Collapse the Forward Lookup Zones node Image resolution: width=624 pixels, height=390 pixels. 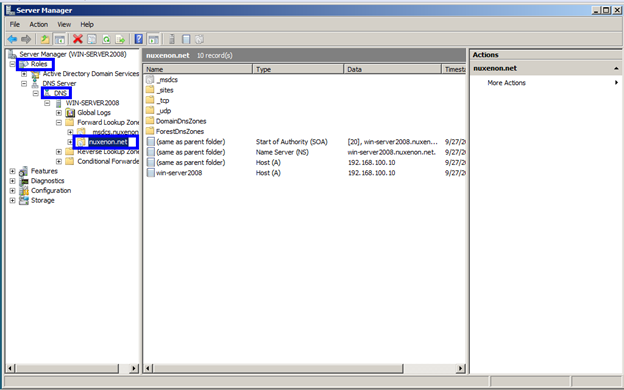[x=58, y=123]
